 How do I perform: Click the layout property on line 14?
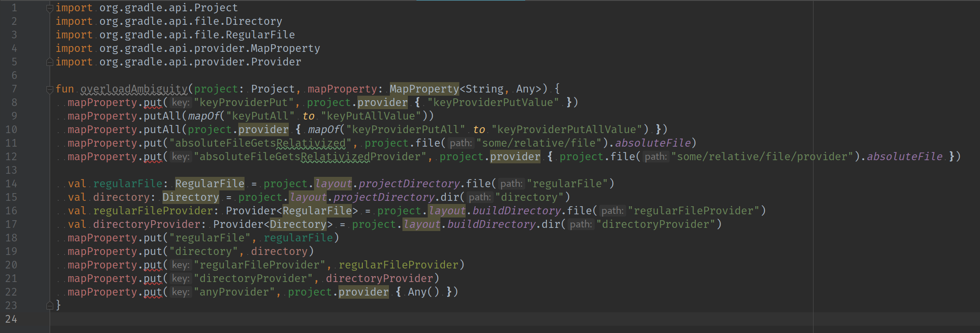(333, 184)
